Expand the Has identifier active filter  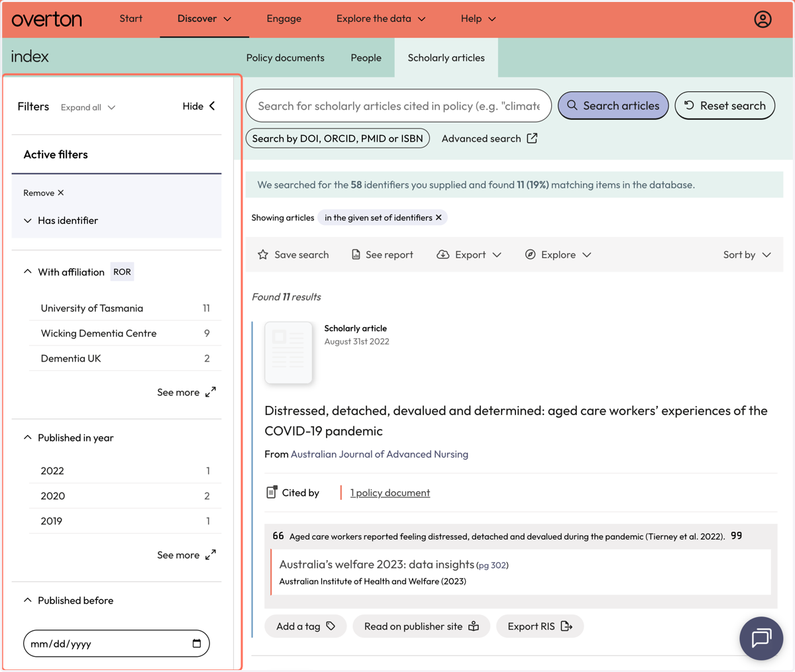tap(28, 220)
